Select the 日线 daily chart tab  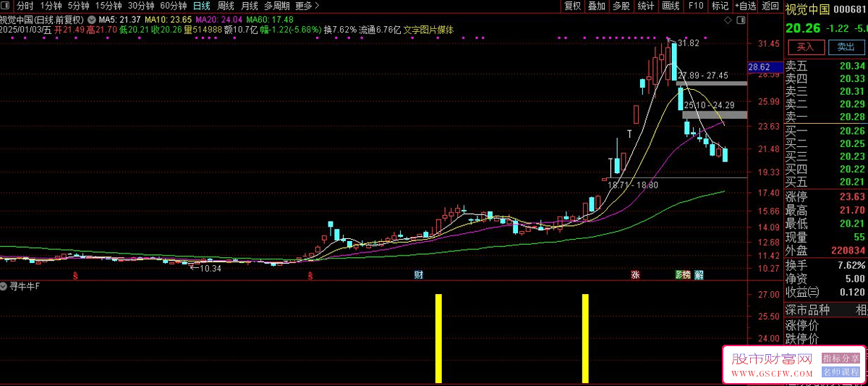tap(201, 6)
